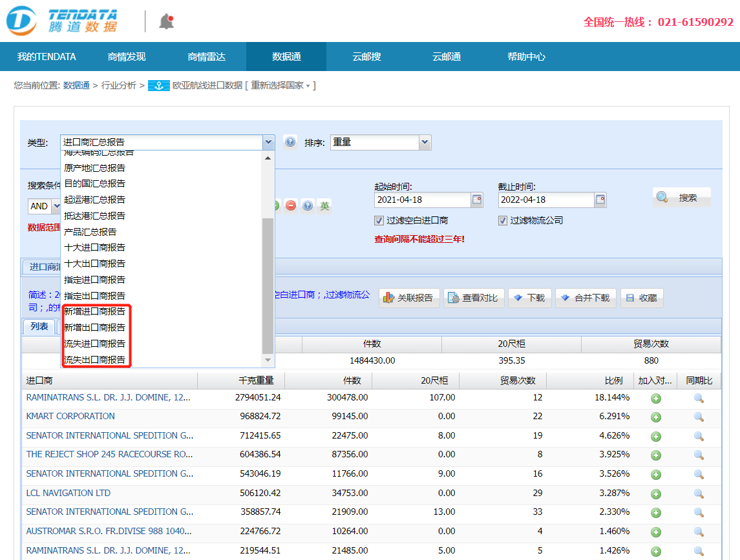Select 十大进口商报告 in the type list
The image size is (740, 560).
95,247
